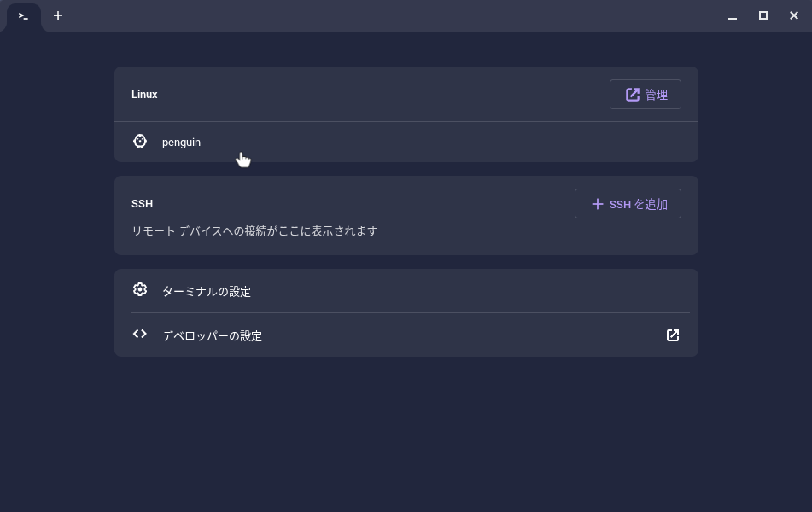
Task: Click the code brackets developer icon
Action: coord(140,334)
